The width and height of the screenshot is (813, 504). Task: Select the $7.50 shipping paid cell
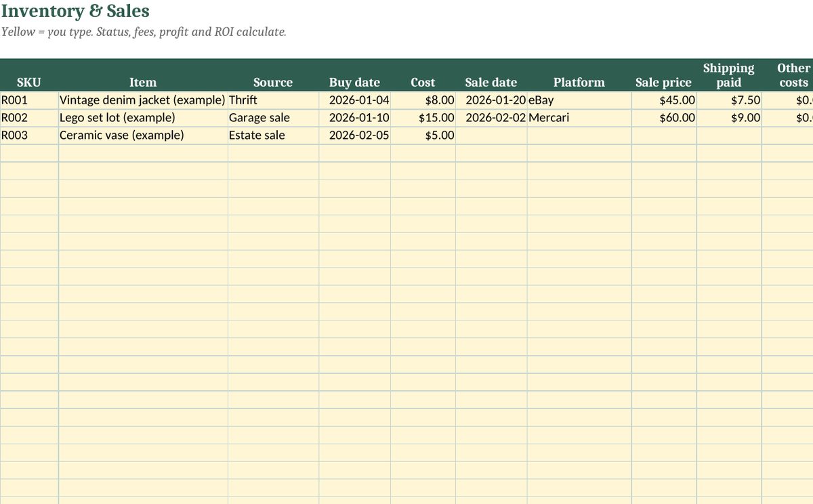tap(729, 100)
